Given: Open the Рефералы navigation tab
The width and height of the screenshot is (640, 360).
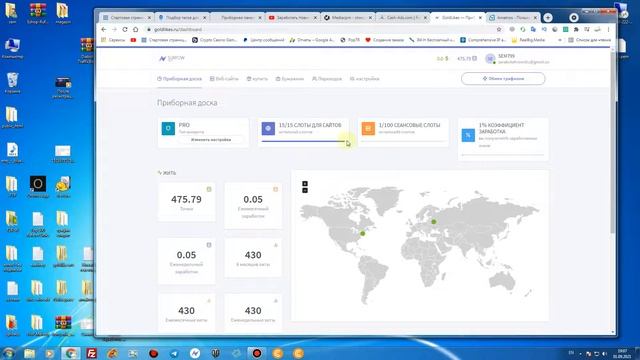Looking at the screenshot, I should tap(327, 79).
